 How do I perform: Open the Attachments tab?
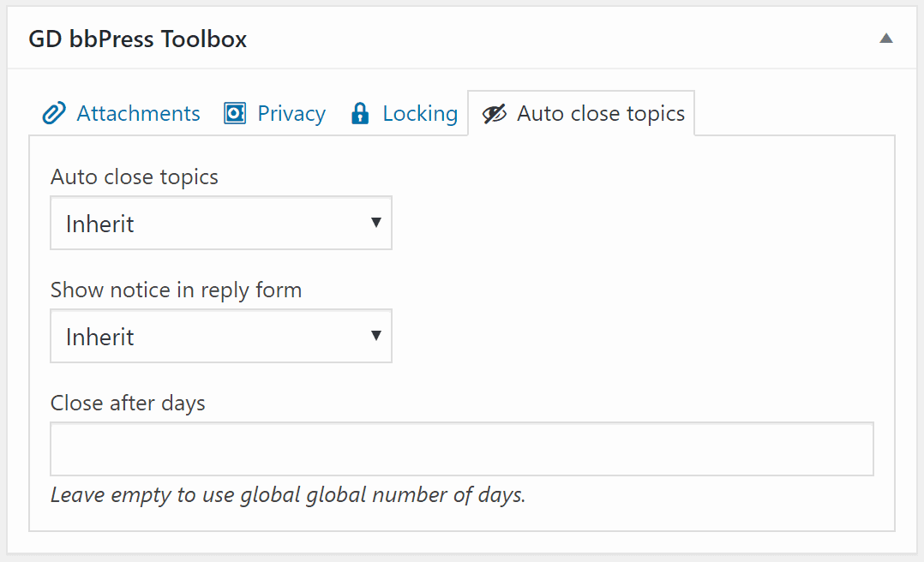coord(121,113)
